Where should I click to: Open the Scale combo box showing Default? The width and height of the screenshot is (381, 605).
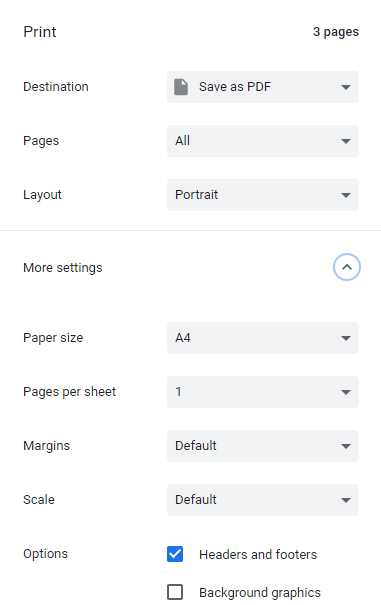point(263,500)
